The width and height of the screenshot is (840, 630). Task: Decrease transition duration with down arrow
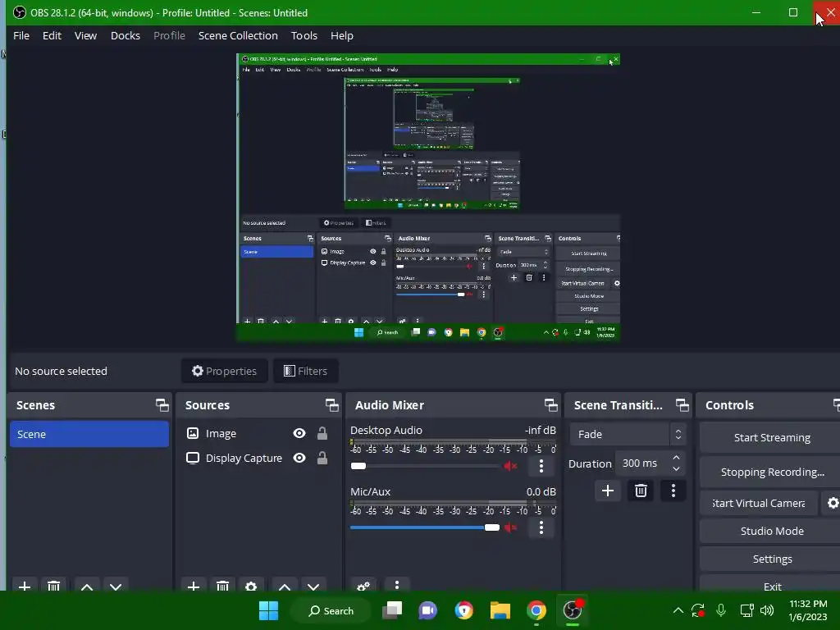pyautogui.click(x=676, y=469)
